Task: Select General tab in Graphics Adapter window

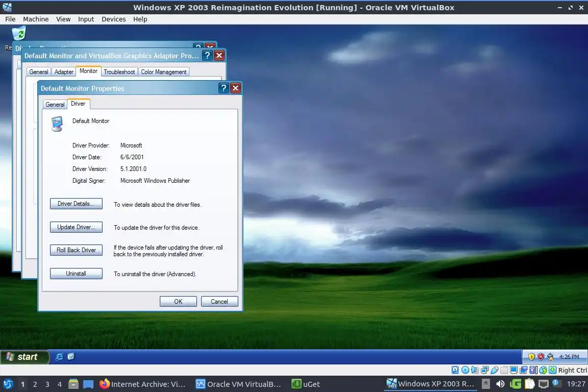Action: [x=39, y=72]
